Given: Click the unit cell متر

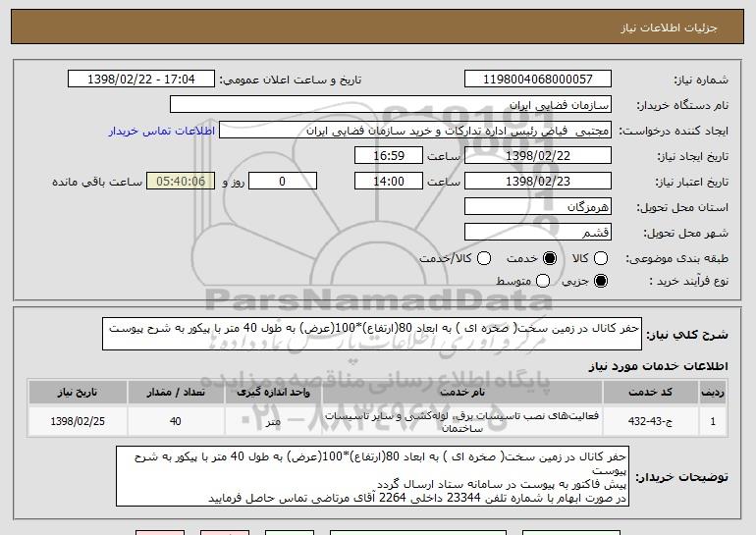Looking at the screenshot, I should [273, 421].
